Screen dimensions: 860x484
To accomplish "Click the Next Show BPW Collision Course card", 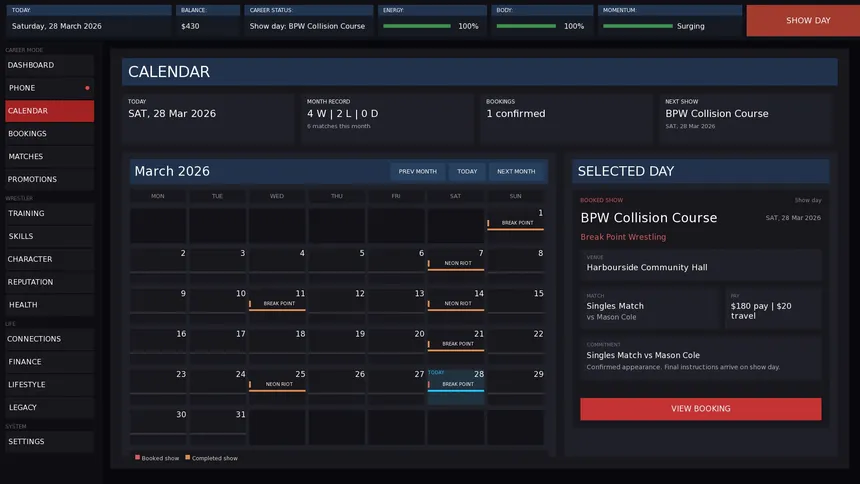I will 746,119.
